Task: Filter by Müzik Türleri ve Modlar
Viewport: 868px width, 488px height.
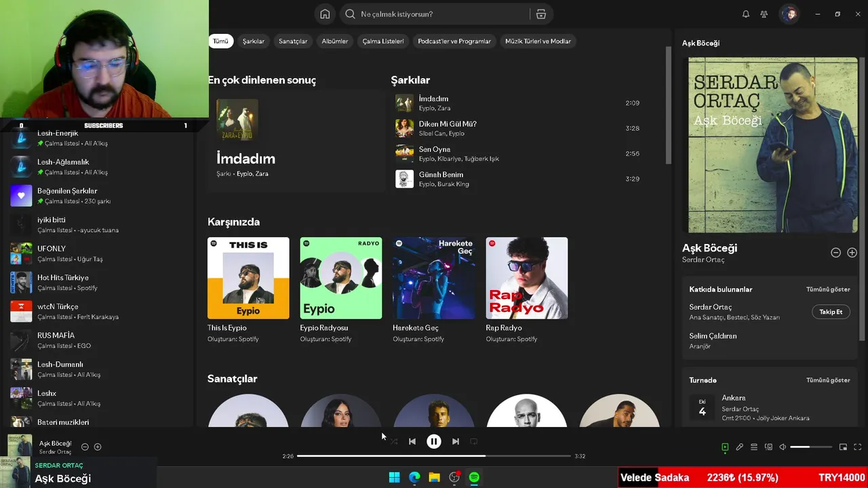Action: click(538, 41)
